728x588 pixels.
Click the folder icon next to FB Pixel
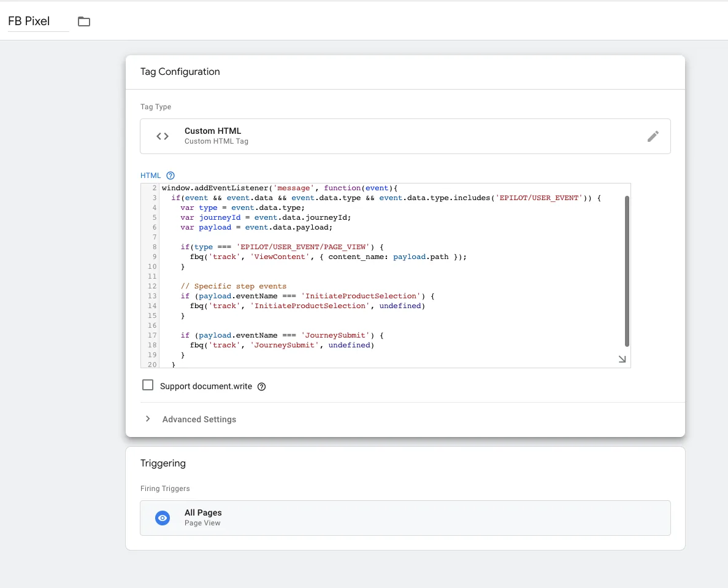coord(84,21)
